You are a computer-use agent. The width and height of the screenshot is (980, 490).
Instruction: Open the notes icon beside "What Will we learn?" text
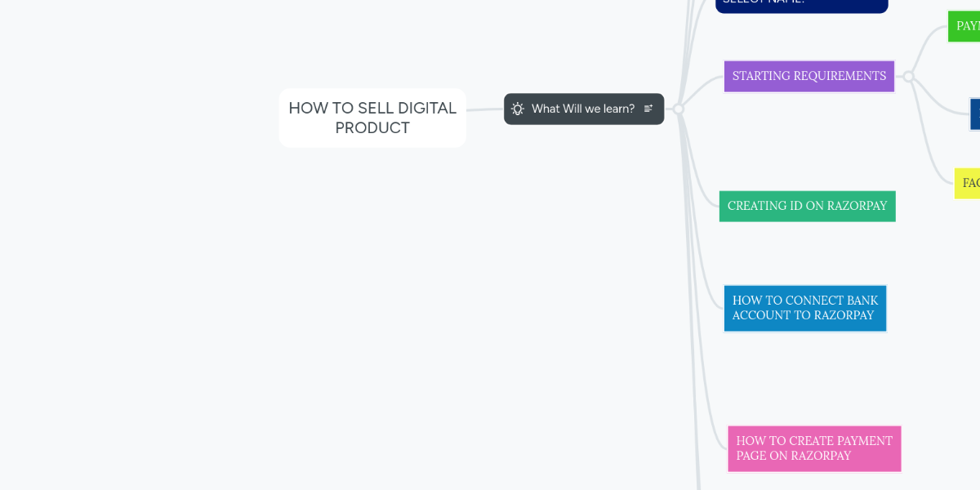pos(648,109)
